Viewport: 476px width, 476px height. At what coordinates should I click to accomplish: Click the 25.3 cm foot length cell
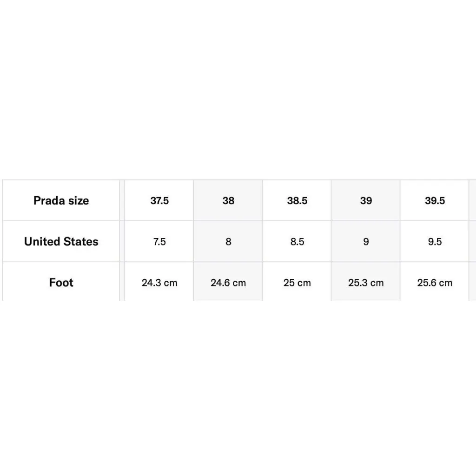pos(366,283)
